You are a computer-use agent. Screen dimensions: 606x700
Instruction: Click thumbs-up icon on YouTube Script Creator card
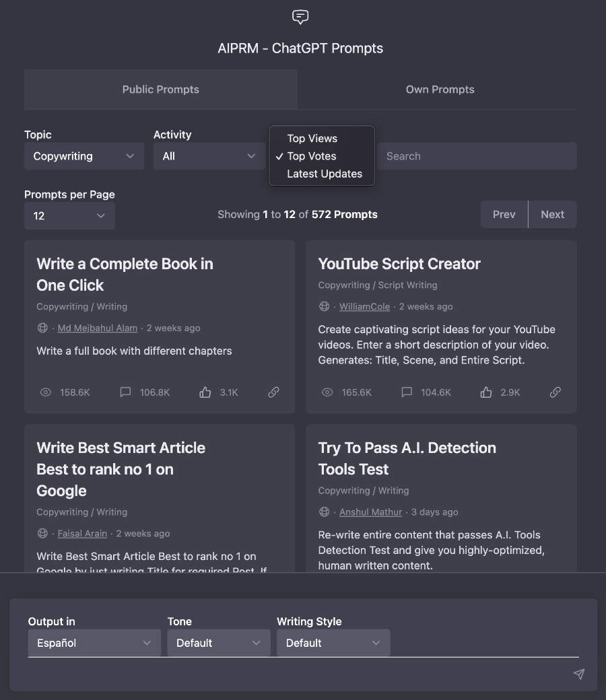coord(486,392)
